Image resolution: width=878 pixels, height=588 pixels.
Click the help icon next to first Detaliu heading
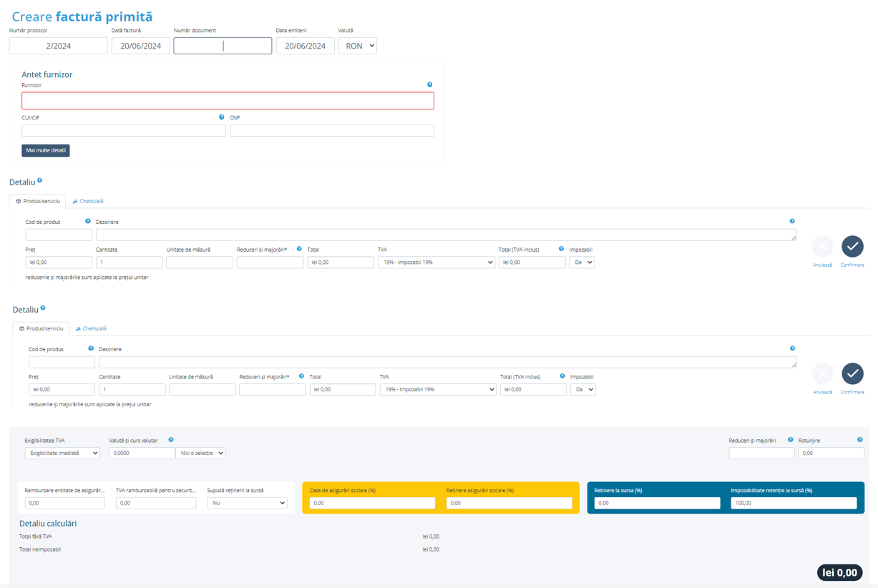40,181
